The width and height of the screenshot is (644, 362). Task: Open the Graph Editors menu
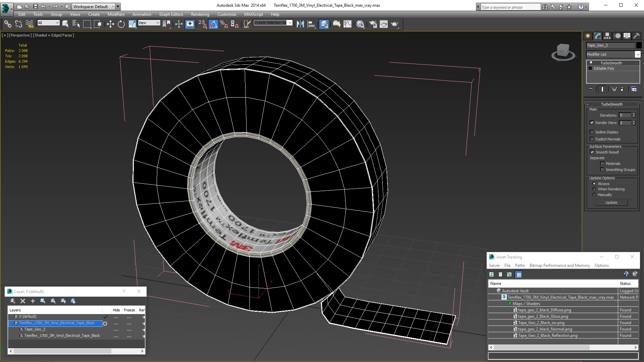(x=171, y=14)
